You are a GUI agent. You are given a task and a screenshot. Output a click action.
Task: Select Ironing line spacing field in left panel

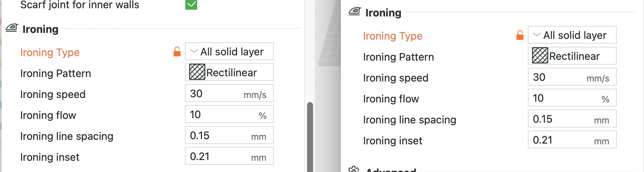(229, 135)
